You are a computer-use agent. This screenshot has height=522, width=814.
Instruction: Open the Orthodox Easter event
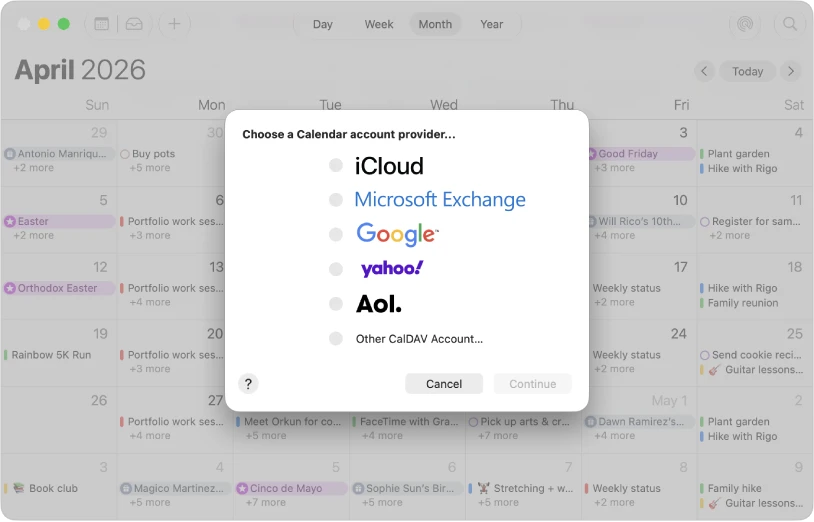pyautogui.click(x=59, y=288)
